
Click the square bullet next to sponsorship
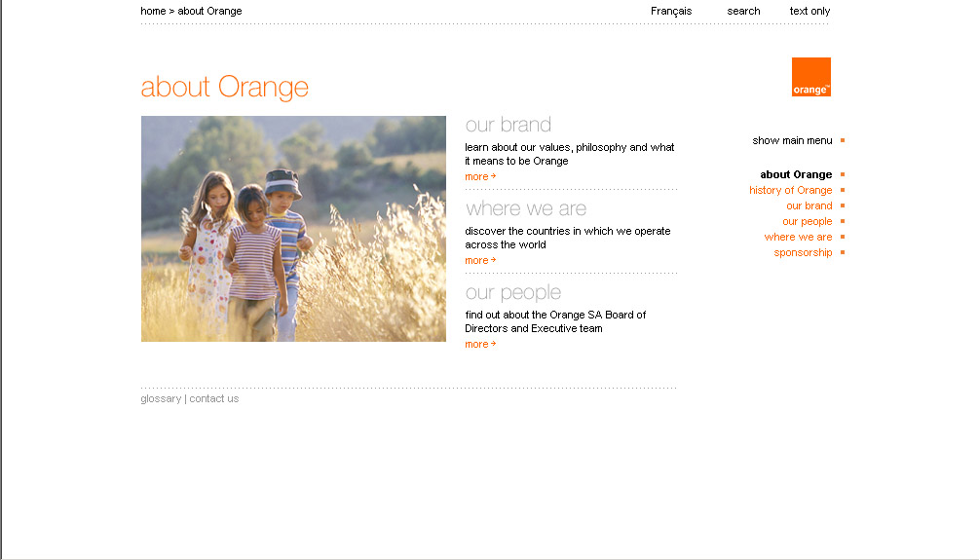[x=843, y=252]
